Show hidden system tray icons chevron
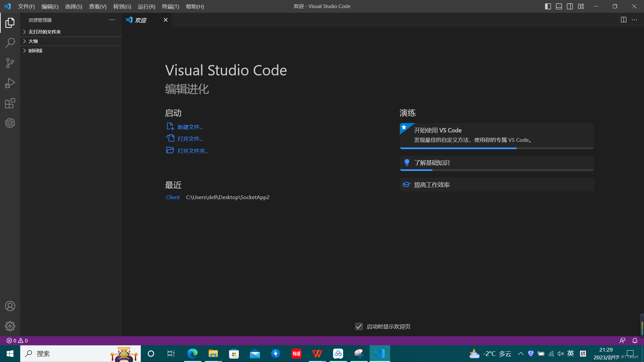Image resolution: width=644 pixels, height=362 pixels. click(x=521, y=354)
